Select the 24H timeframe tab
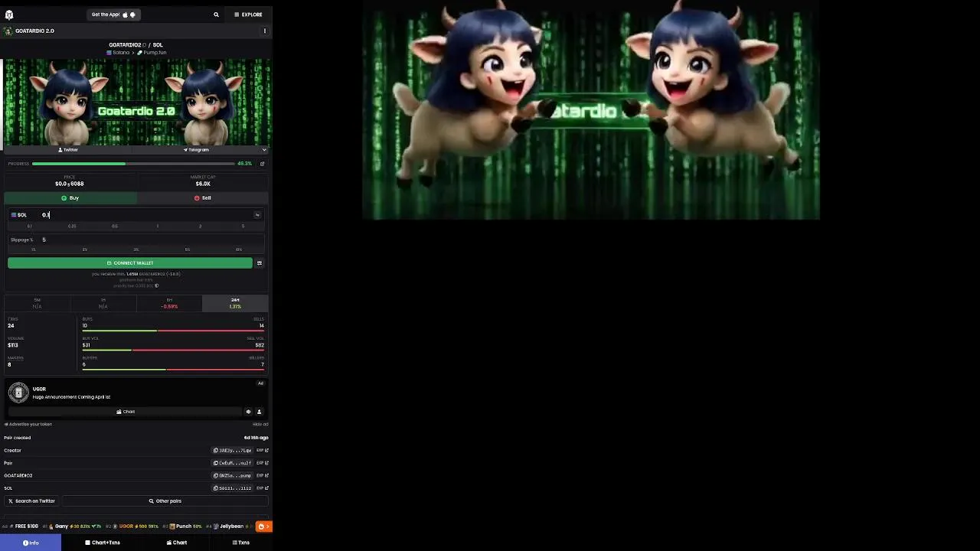The image size is (980, 551). (x=235, y=303)
